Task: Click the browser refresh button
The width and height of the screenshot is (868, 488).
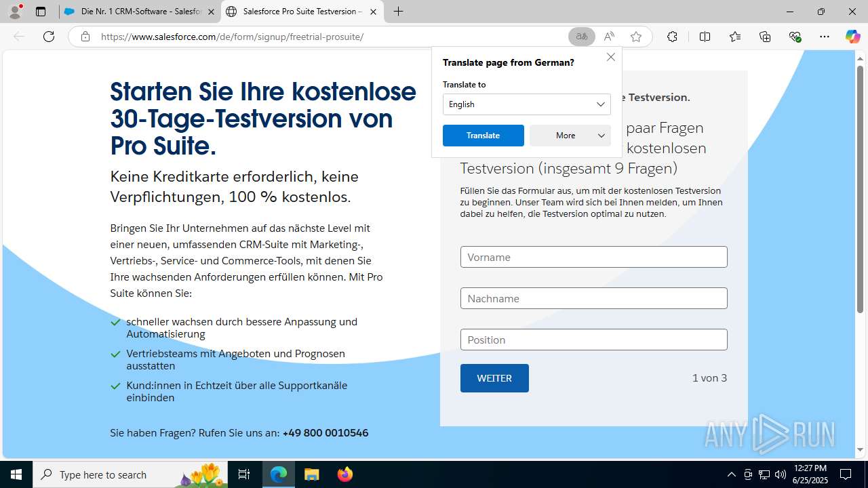Action: (x=49, y=37)
